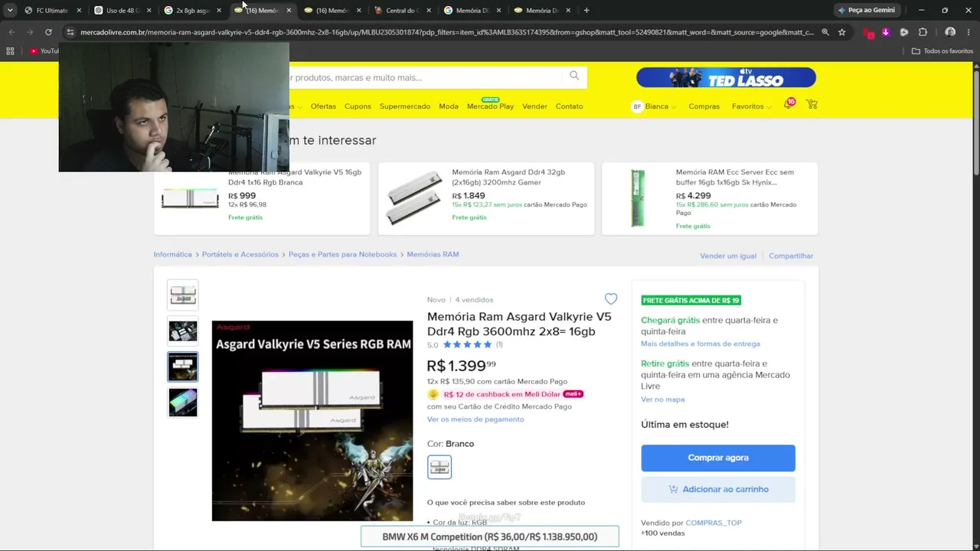
Task: Open Mais detalhes e formas de entrega link
Action: tap(701, 344)
